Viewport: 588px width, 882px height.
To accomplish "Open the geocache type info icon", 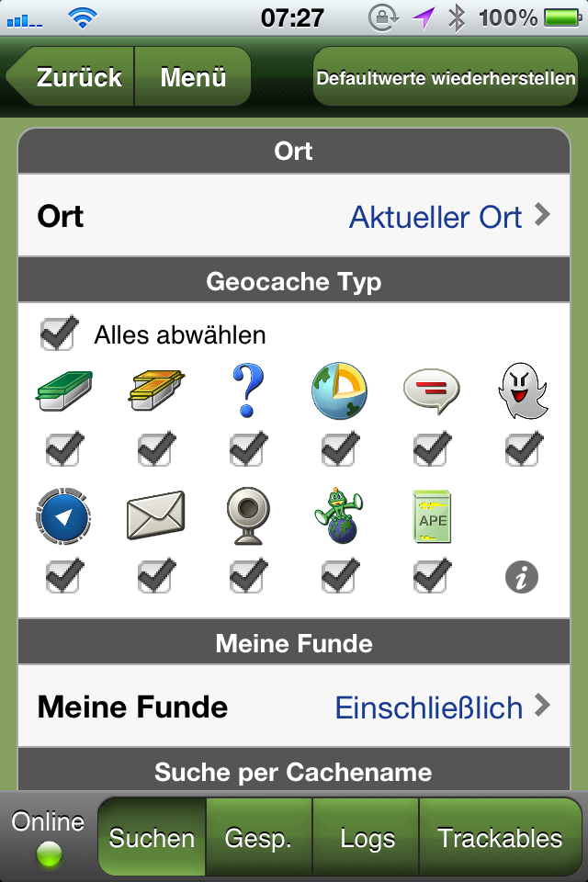I will coord(522,577).
